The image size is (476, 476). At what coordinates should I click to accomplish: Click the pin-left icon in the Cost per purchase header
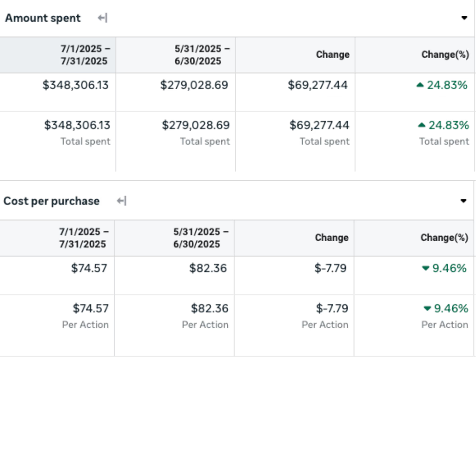click(x=121, y=201)
